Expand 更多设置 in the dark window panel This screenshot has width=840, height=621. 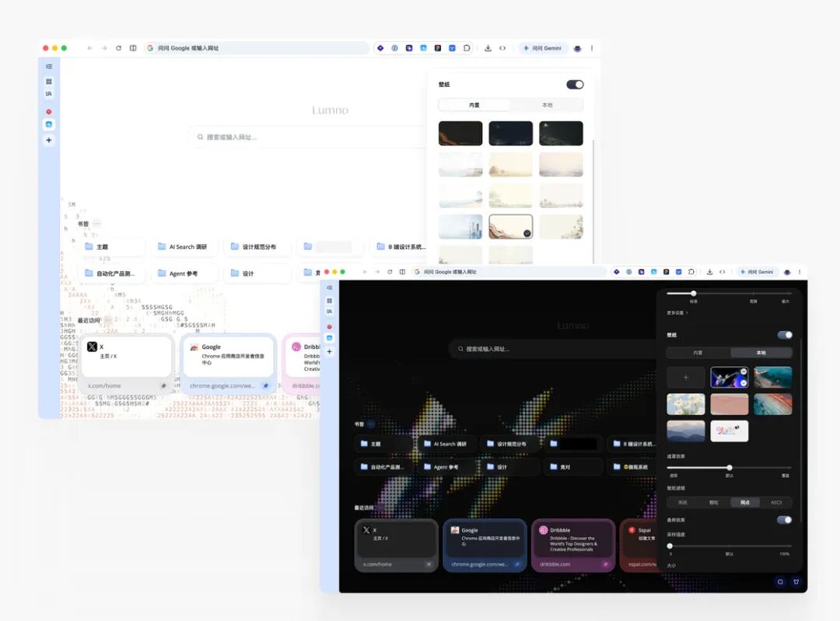(x=677, y=312)
